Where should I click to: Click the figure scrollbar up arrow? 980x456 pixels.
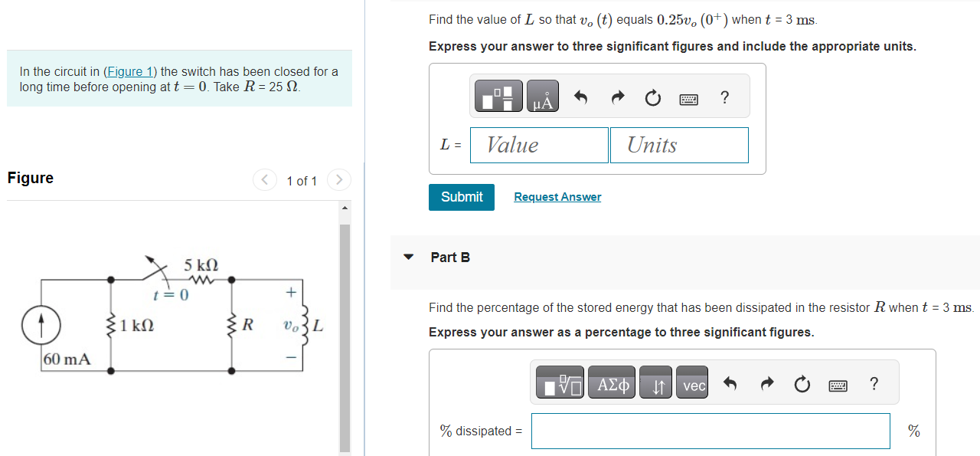(344, 207)
